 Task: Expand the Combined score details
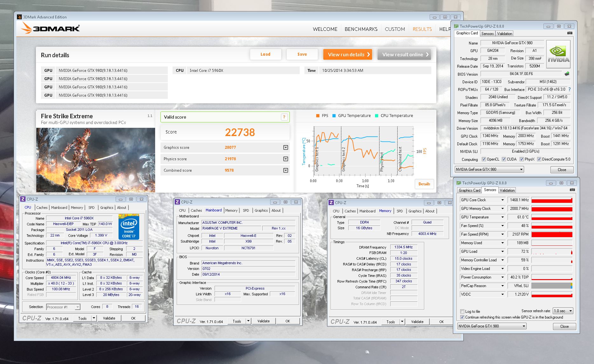click(286, 170)
